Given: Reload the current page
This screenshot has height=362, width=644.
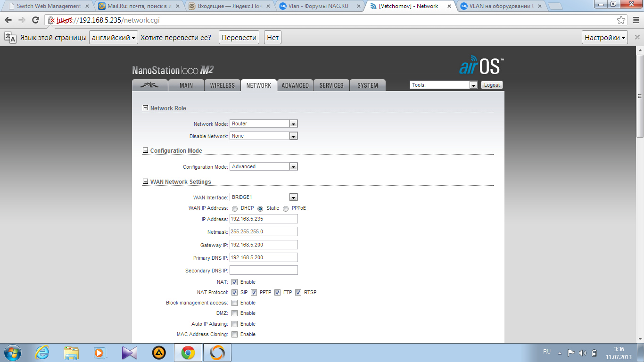Looking at the screenshot, I should point(35,20).
